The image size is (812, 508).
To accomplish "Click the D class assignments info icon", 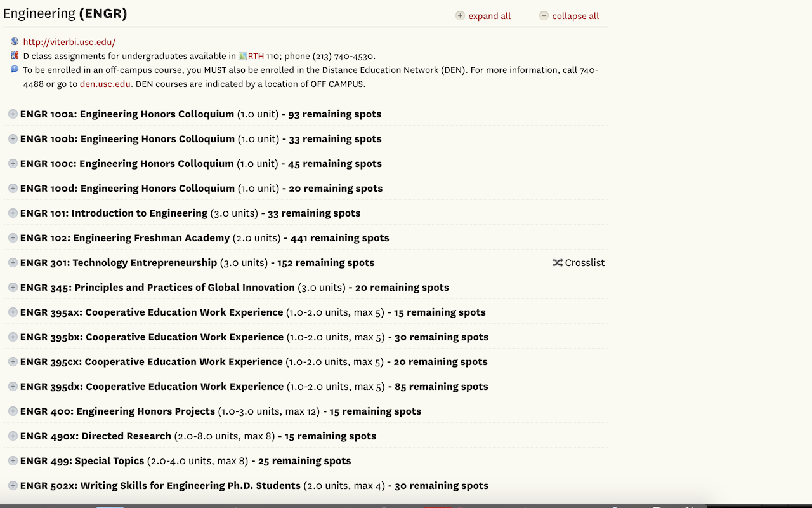I will point(15,56).
